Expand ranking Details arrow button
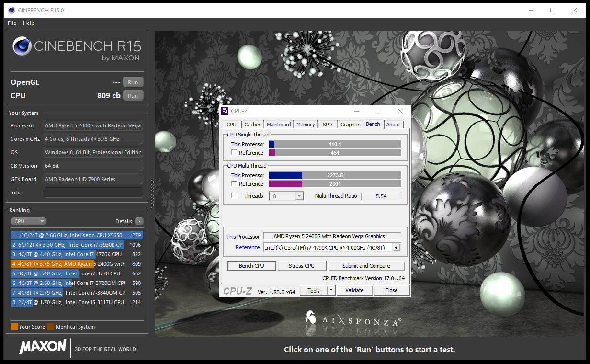This screenshot has width=590, height=364. (139, 221)
